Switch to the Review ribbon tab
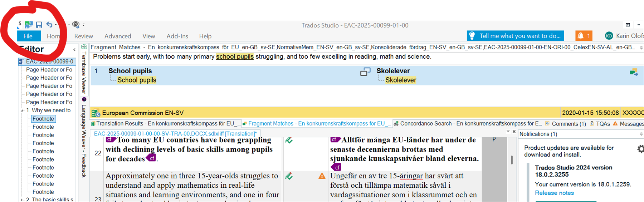This screenshot has height=202, width=644. pyautogui.click(x=84, y=36)
